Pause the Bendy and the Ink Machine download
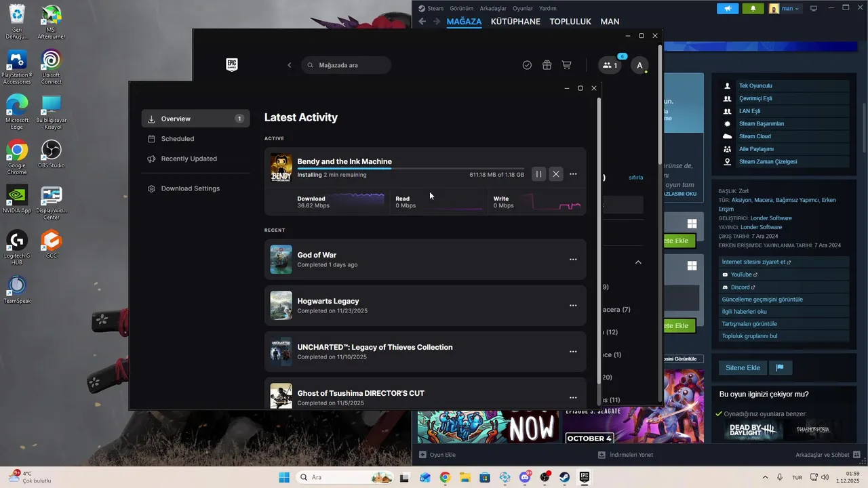 point(538,174)
